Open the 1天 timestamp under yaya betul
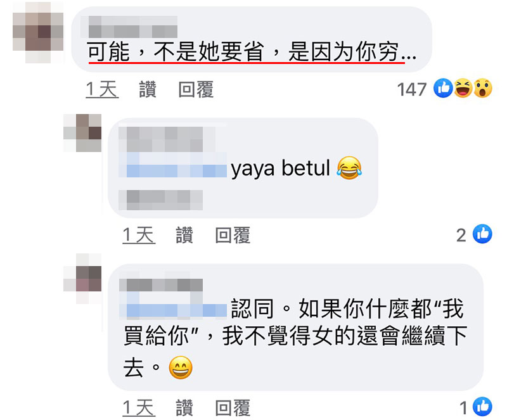This screenshot has width=507, height=420. pyautogui.click(x=139, y=235)
